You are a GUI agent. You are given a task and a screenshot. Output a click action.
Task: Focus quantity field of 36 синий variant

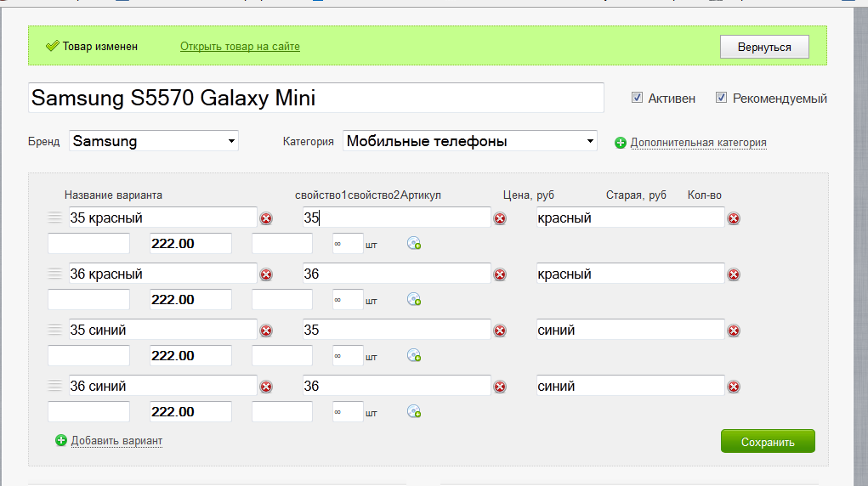pyautogui.click(x=348, y=412)
